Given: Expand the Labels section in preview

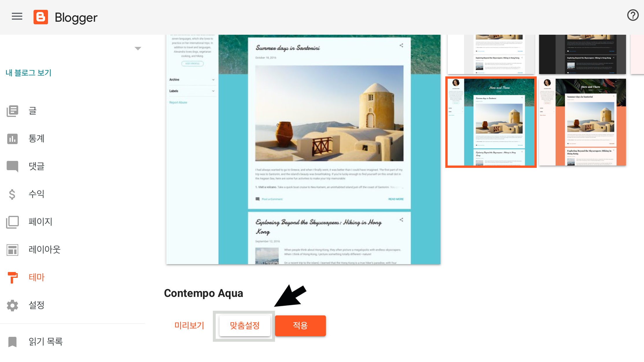Looking at the screenshot, I should point(213,91).
